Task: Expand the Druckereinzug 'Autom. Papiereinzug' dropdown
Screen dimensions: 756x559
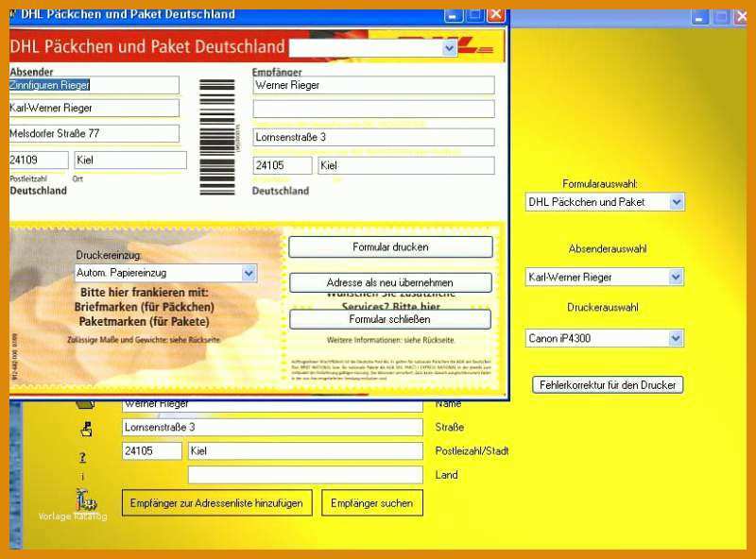Action: point(249,273)
